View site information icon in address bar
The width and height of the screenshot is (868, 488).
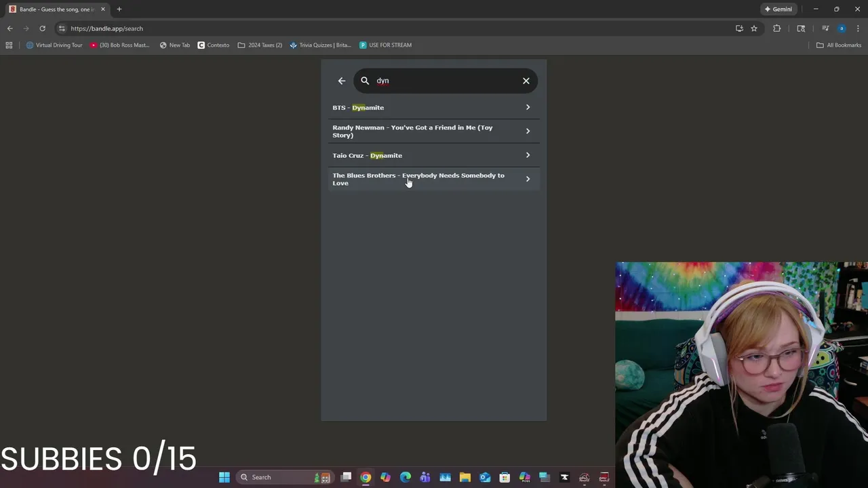62,28
